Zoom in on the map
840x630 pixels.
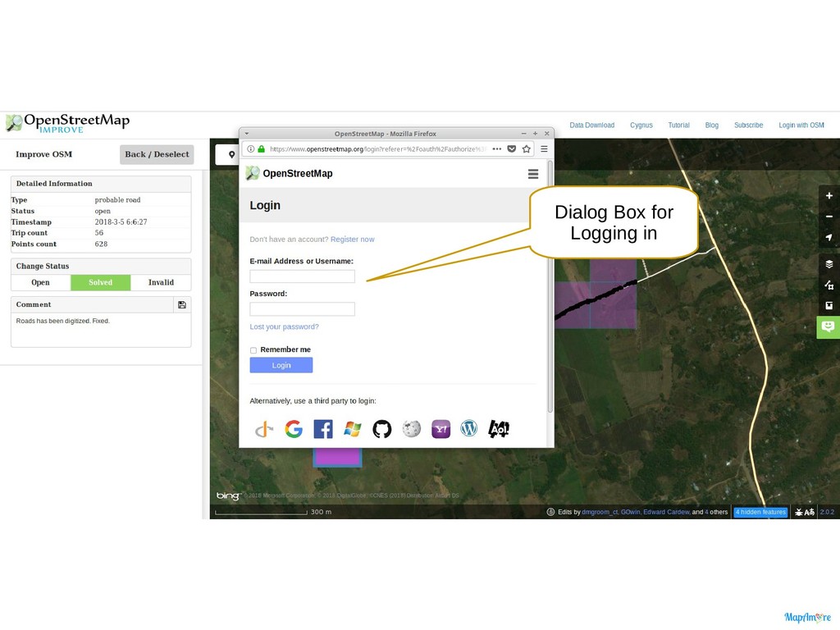click(829, 196)
